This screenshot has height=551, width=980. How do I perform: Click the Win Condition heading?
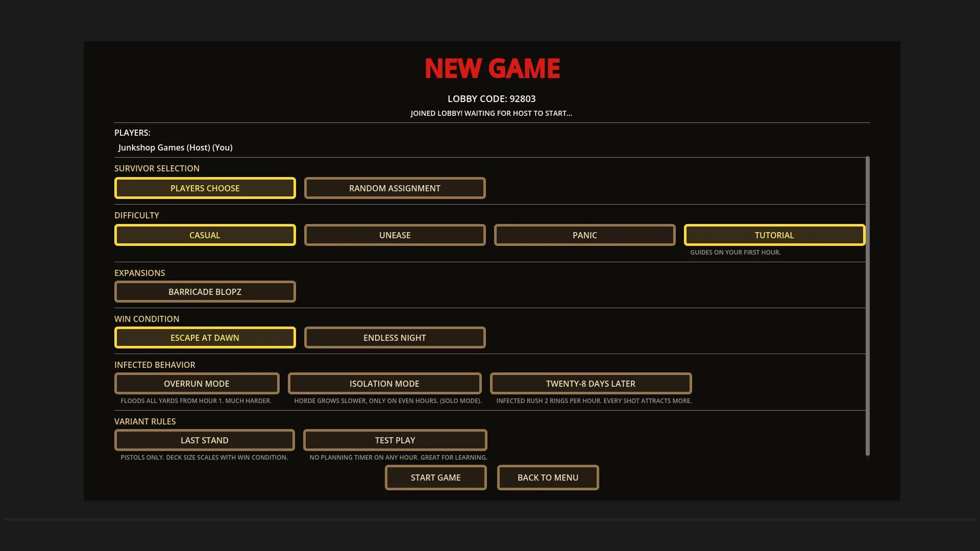(146, 319)
